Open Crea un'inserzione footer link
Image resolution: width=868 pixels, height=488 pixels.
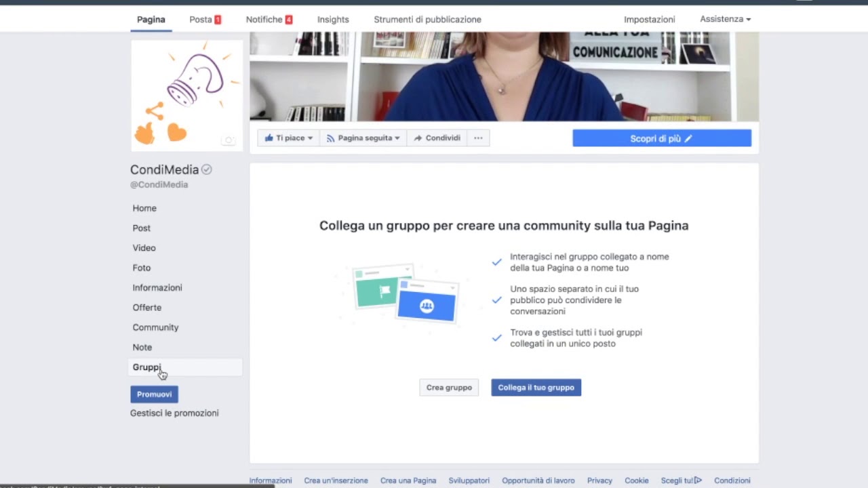click(x=336, y=481)
